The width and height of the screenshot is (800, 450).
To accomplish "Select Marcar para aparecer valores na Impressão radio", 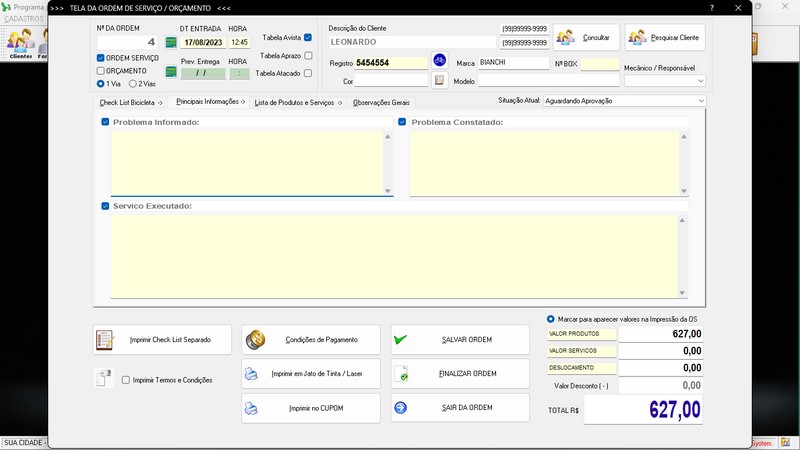I will (x=551, y=319).
